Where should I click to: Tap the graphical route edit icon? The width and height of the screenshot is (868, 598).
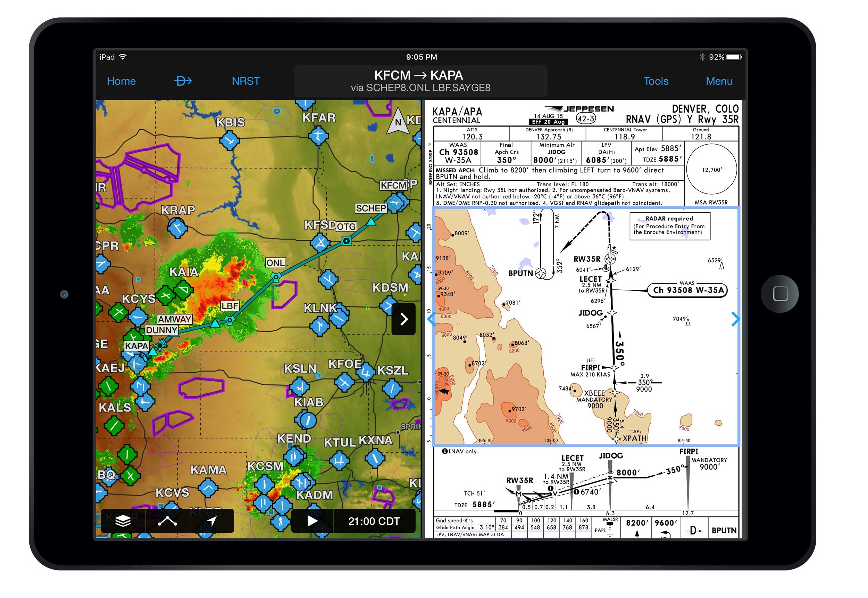[167, 521]
